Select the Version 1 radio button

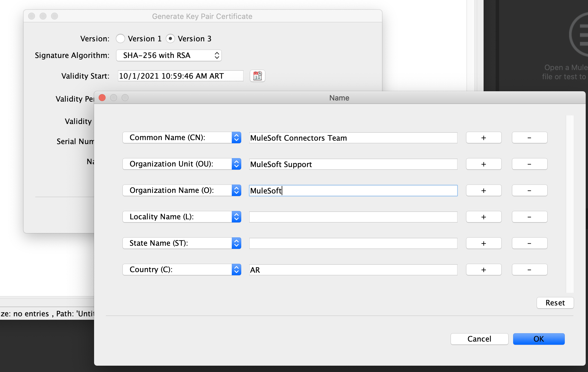pos(120,38)
